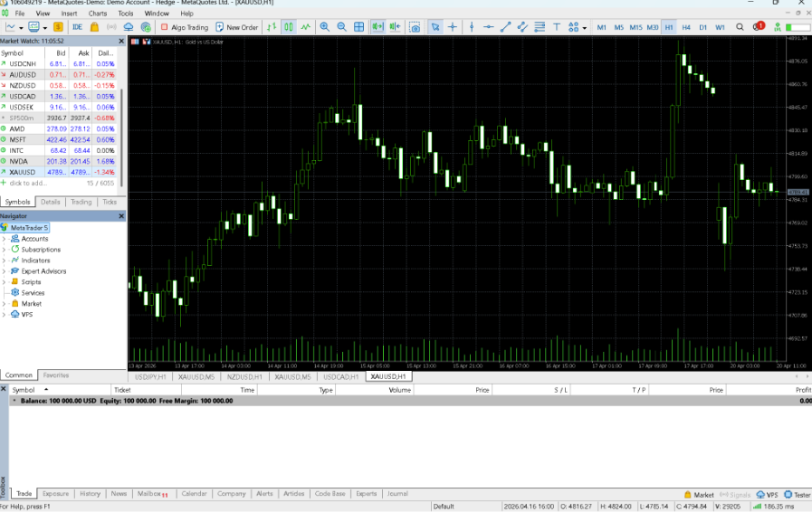Click the chart screenshot camera icon
The height and width of the screenshot is (512, 812).
pyautogui.click(x=415, y=27)
